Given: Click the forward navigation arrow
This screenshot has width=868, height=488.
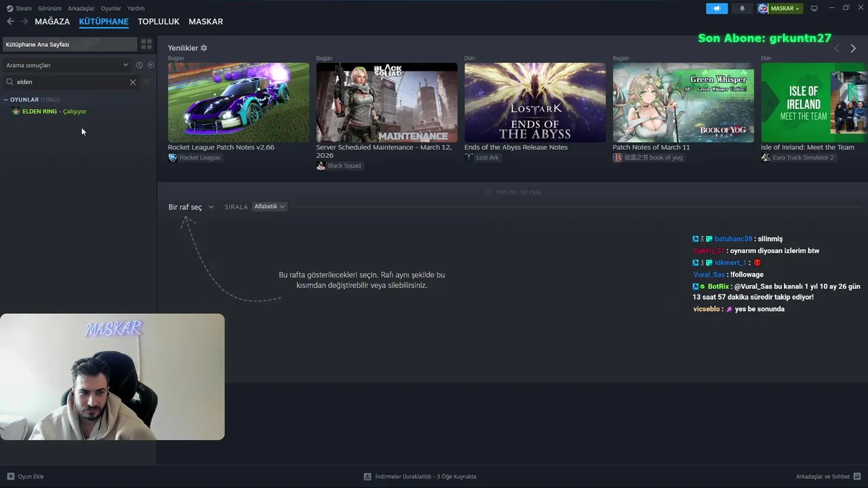Looking at the screenshot, I should click(24, 22).
